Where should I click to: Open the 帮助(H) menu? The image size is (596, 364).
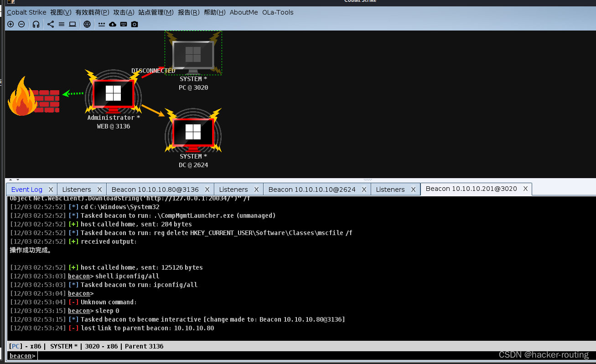click(x=215, y=12)
